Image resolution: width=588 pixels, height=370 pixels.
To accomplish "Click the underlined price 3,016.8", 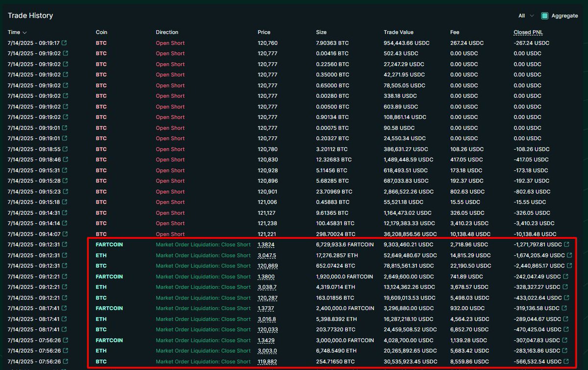I will (x=267, y=319).
